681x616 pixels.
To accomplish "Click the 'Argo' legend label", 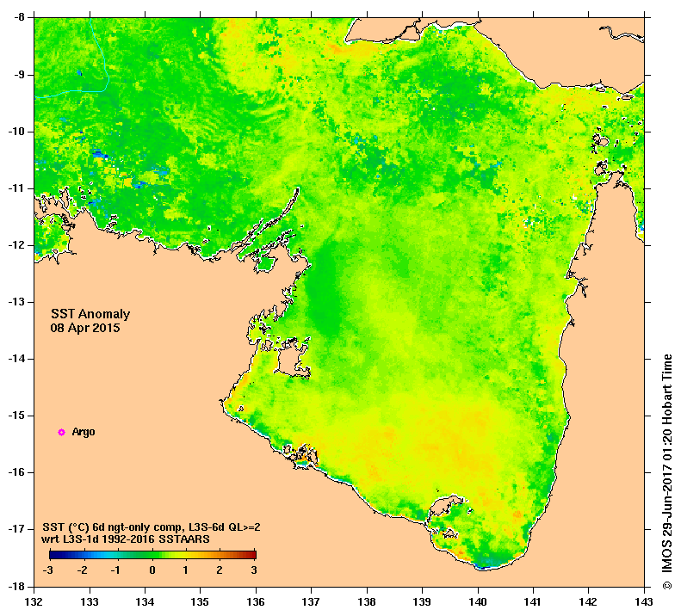I will click(84, 432).
